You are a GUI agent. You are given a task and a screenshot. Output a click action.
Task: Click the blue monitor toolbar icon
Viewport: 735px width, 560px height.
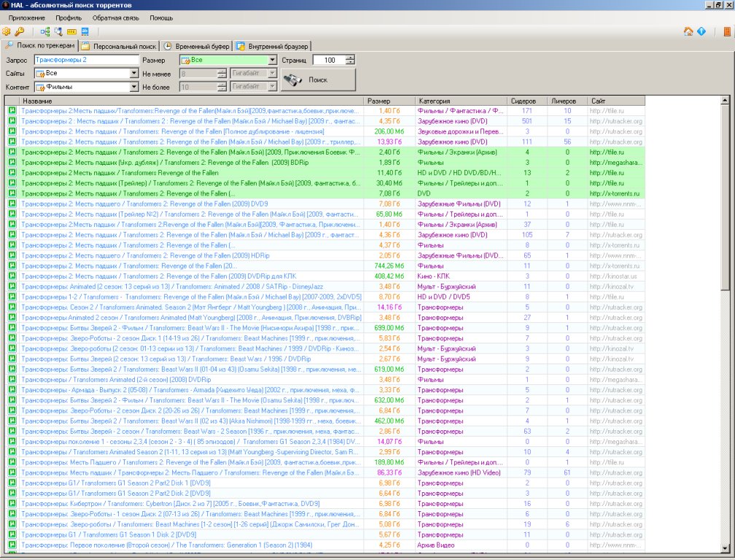click(85, 31)
